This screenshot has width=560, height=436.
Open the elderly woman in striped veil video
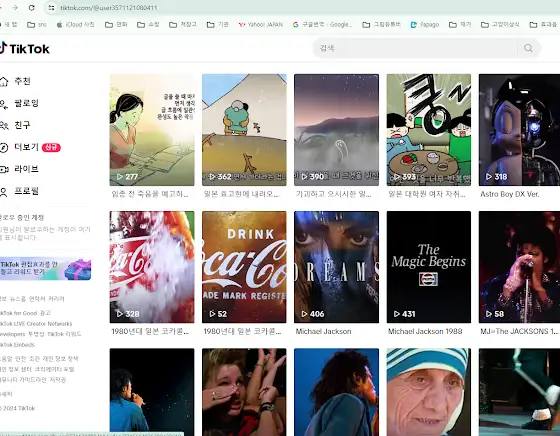click(429, 392)
